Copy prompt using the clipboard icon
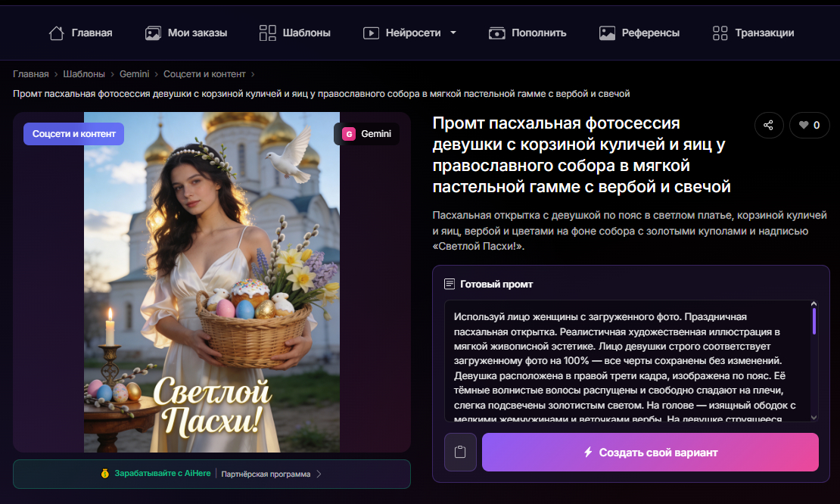The image size is (840, 504). (460, 452)
